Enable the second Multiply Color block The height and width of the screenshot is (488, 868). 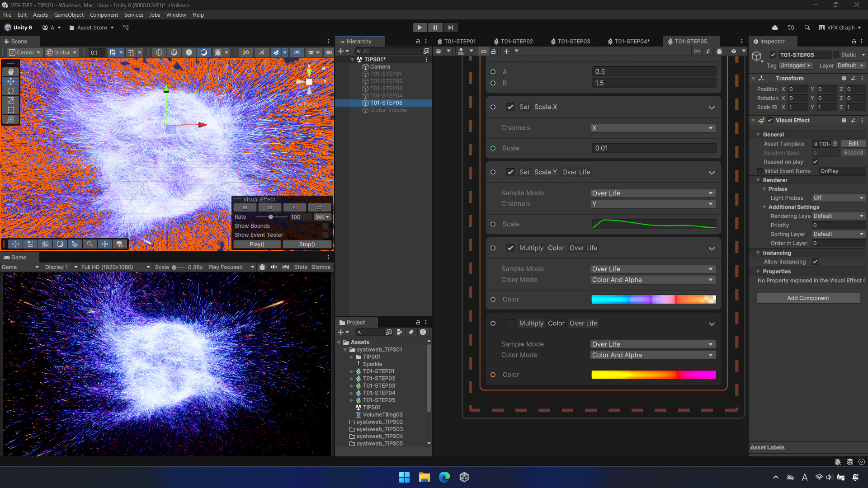[510, 323]
